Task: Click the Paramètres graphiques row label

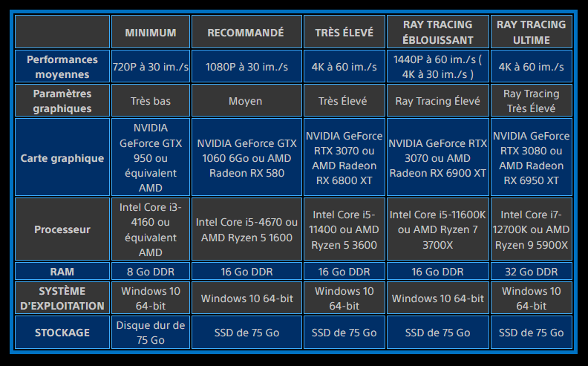Action: pos(62,101)
